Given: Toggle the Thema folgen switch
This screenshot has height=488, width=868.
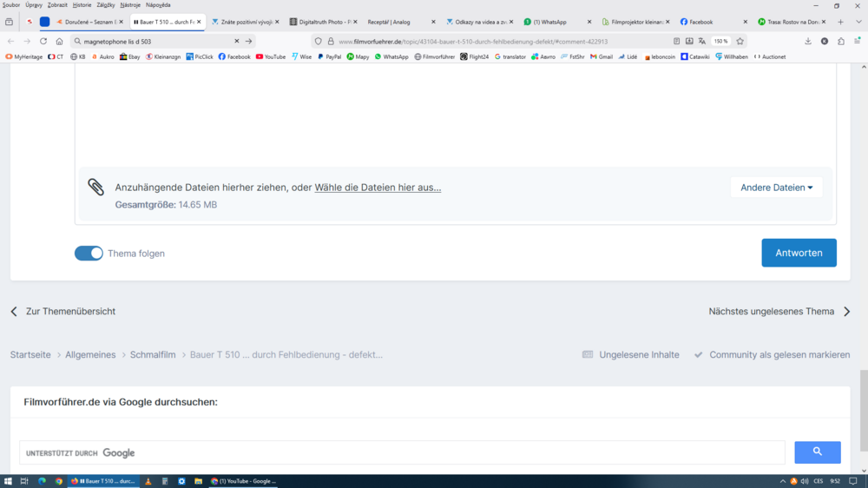Looking at the screenshot, I should (89, 254).
